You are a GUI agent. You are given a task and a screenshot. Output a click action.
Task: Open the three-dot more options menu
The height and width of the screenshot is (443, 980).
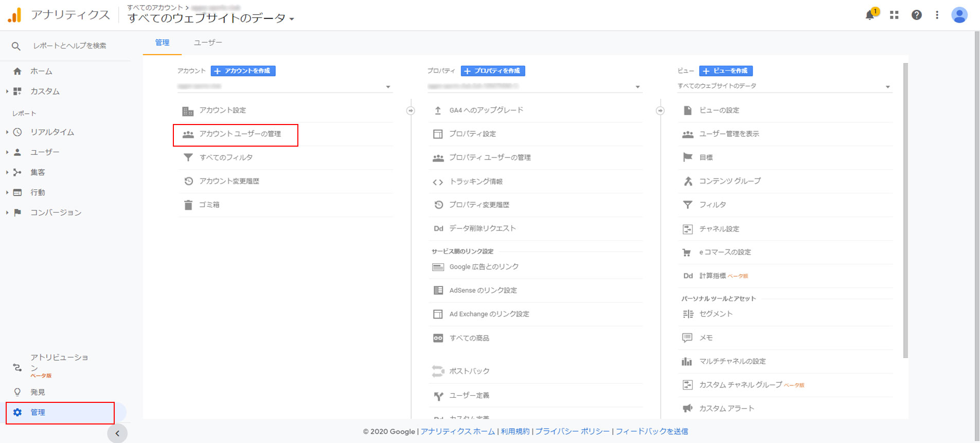[x=937, y=15]
